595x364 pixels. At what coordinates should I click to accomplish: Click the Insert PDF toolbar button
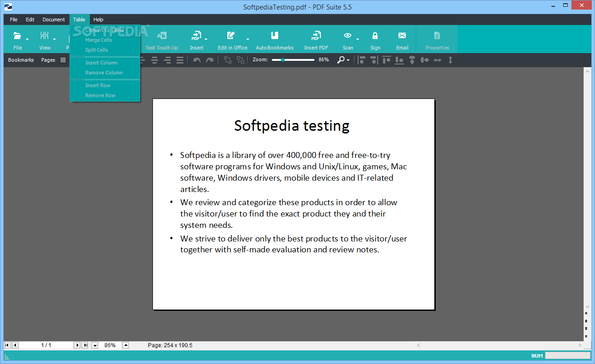pos(316,39)
